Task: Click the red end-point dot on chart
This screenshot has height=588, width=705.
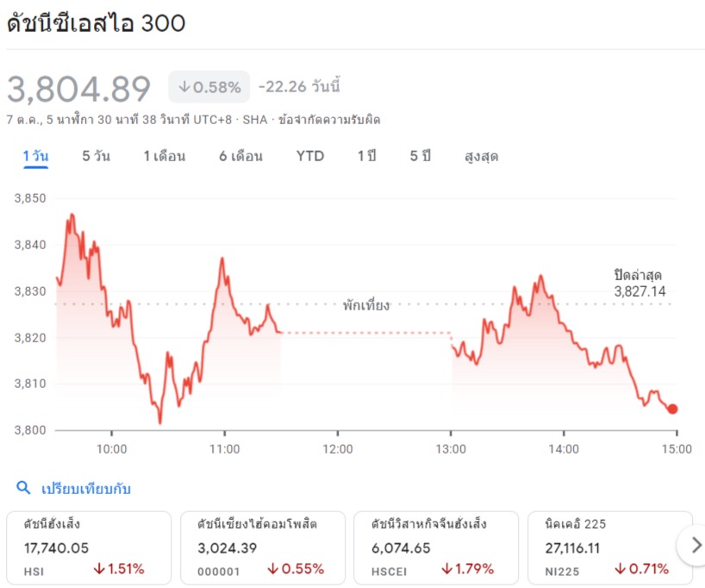Action: pos(672,409)
